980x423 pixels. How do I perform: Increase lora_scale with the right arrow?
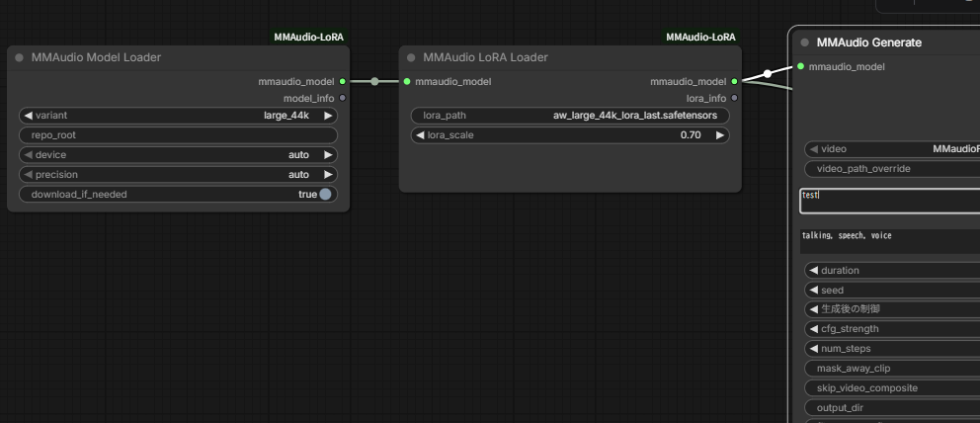pos(720,135)
